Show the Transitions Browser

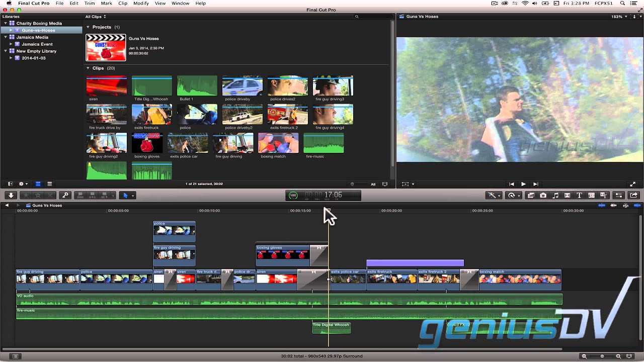[567, 195]
